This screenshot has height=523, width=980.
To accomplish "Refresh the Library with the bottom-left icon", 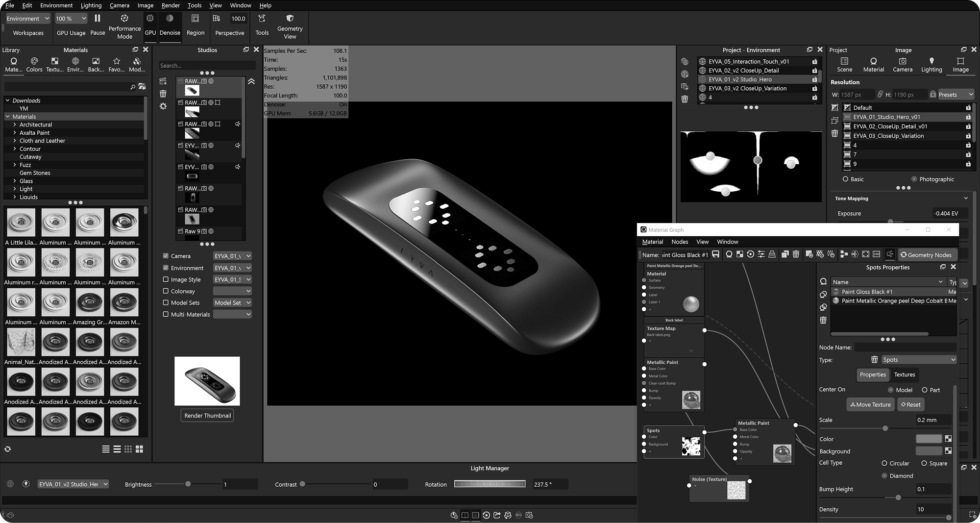I will tap(8, 449).
